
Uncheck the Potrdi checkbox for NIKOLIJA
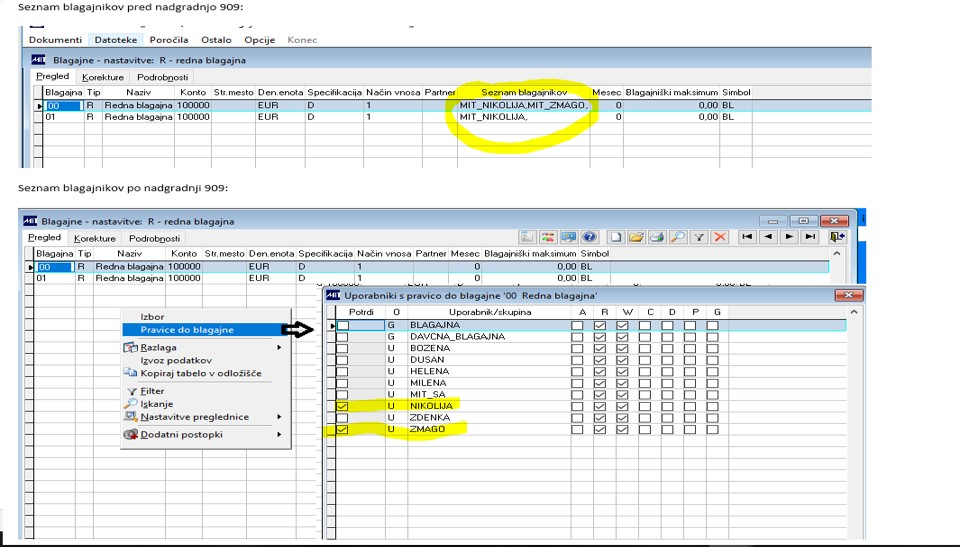[343, 406]
